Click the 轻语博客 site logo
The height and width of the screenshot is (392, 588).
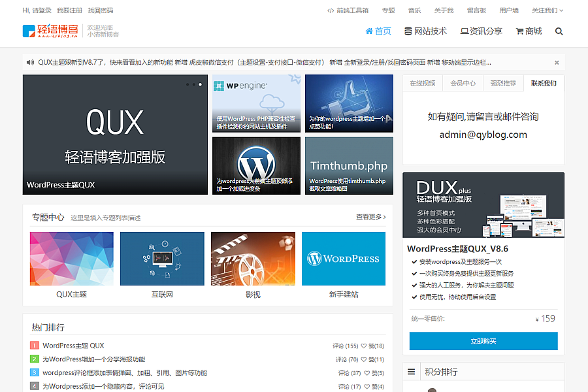click(50, 31)
